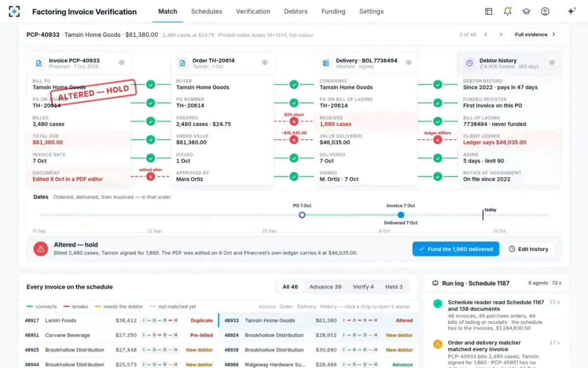Open invoice 40933 Tamsin Home Goods row
This screenshot has height=368, width=588.
[x=318, y=320]
